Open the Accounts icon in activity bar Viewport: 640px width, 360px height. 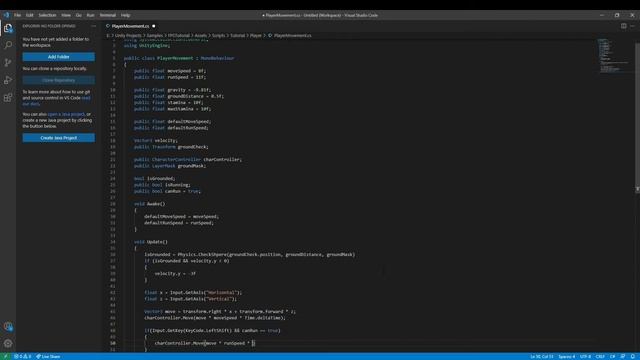click(8, 326)
